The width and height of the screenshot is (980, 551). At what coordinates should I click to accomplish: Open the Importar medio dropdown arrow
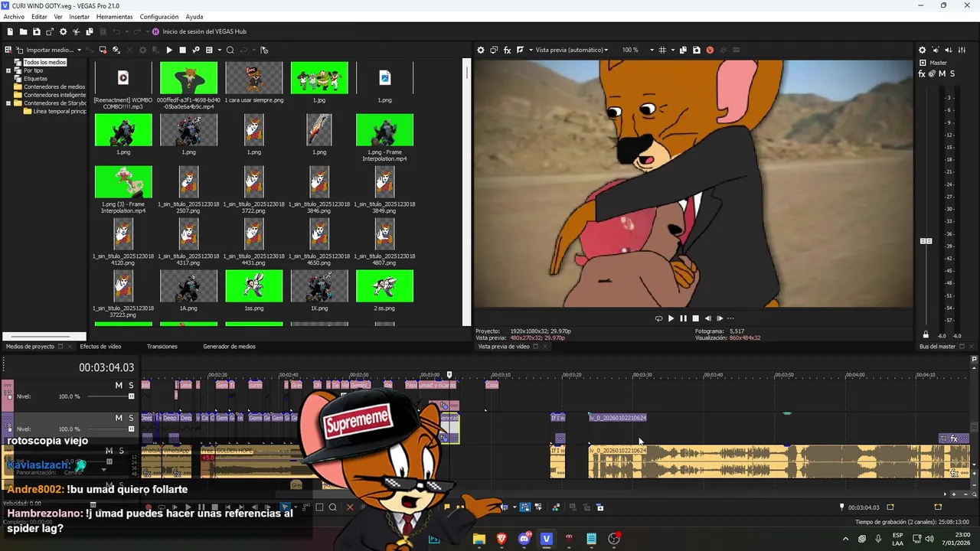(79, 50)
